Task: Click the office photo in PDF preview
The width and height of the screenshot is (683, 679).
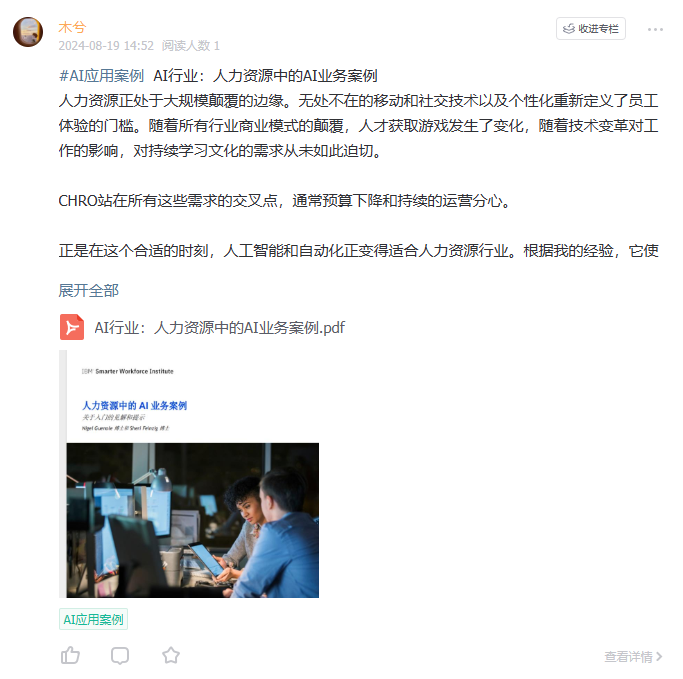Action: coord(193,520)
